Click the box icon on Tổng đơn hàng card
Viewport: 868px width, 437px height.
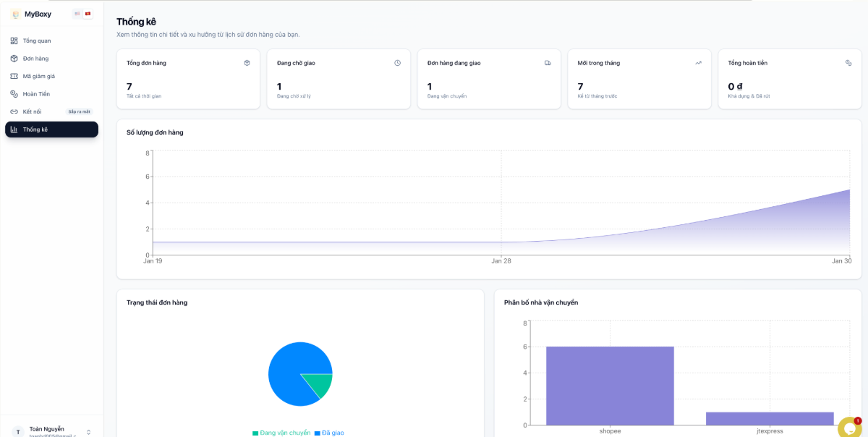coord(247,63)
